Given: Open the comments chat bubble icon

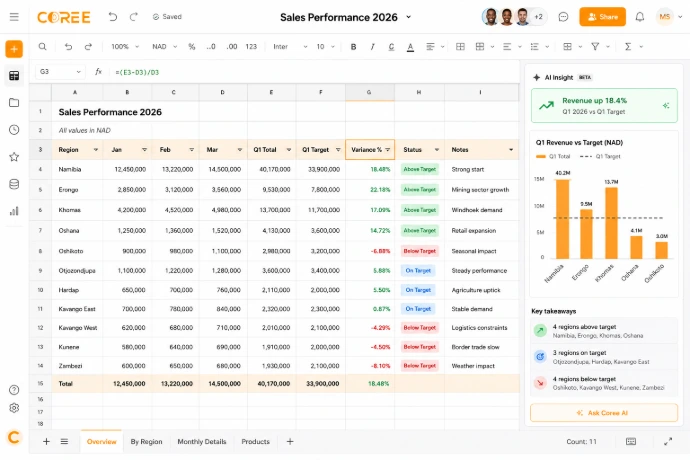Looking at the screenshot, I should pyautogui.click(x=563, y=17).
